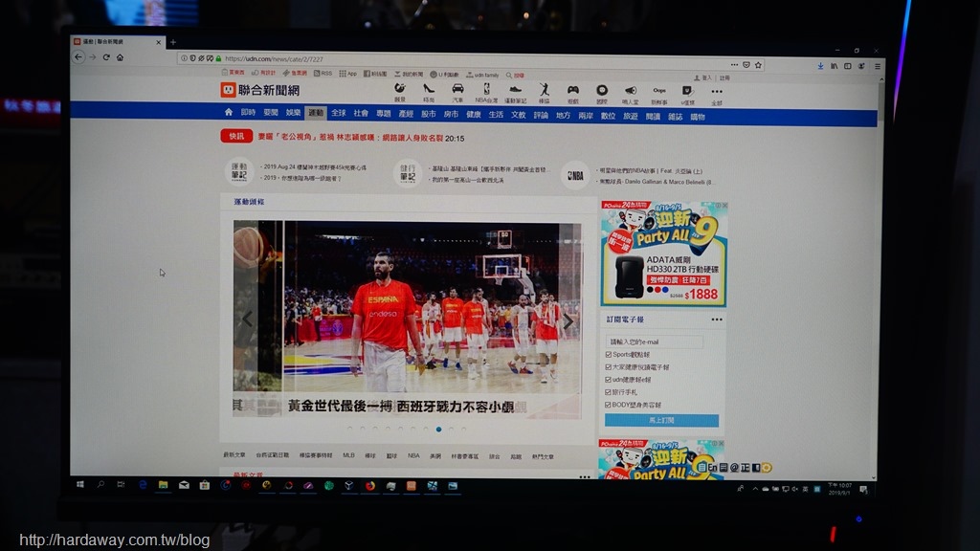Open the NBA台灣 channel icon
The width and height of the screenshot is (980, 551).
[x=486, y=93]
